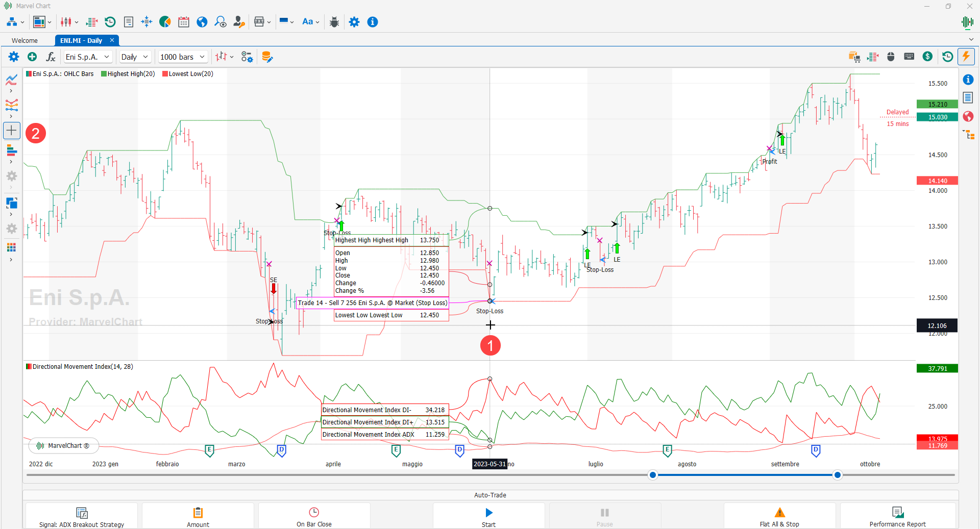Click the blue info icon in main toolbar
The width and height of the screenshot is (980, 529).
tap(373, 22)
